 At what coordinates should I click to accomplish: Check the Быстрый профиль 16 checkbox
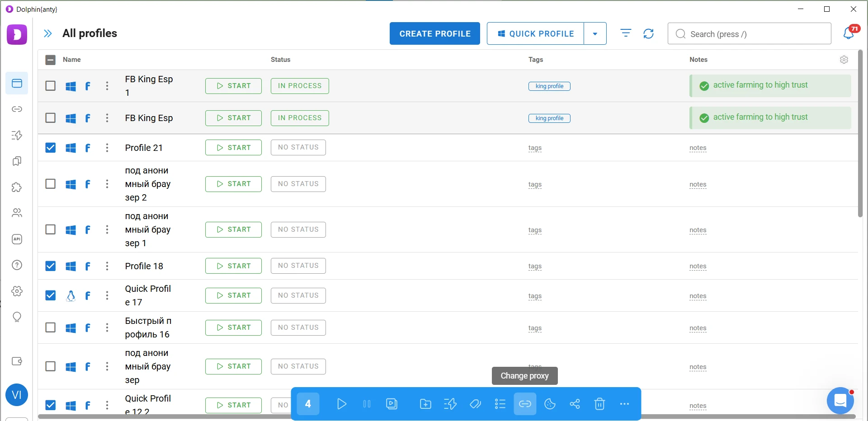(x=51, y=327)
